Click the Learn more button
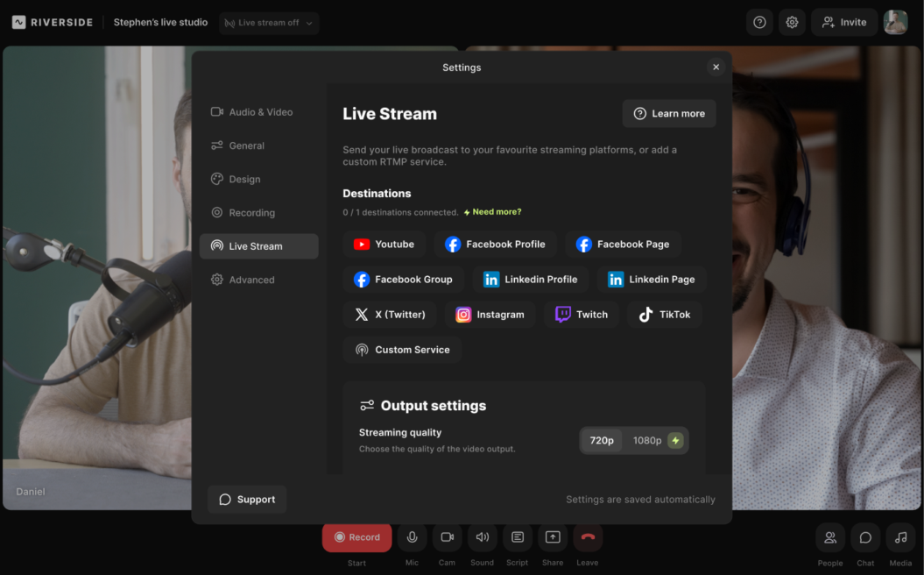This screenshot has height=575, width=924. point(669,114)
